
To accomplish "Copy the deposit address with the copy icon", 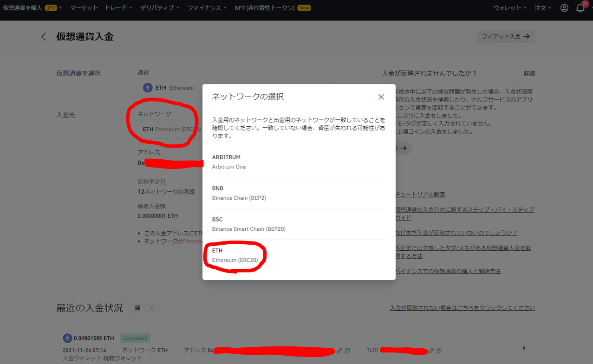I will (346, 351).
